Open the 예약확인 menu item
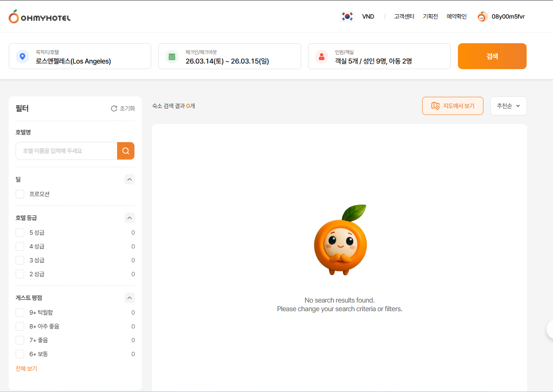This screenshot has height=392, width=553. coord(457,16)
